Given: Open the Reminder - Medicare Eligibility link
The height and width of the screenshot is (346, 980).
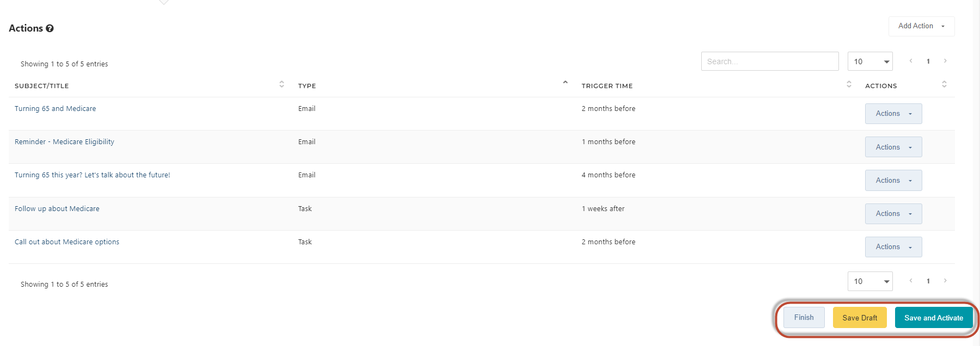Looking at the screenshot, I should coord(64,142).
